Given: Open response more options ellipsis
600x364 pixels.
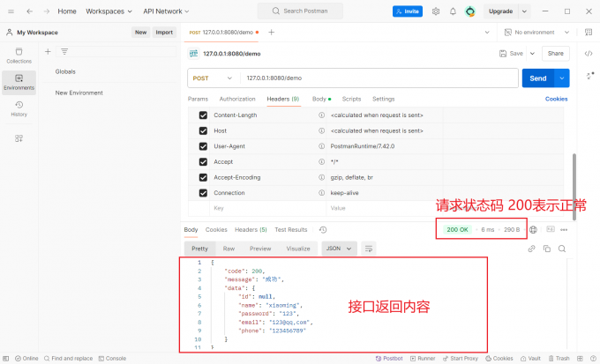Looking at the screenshot, I should [564, 230].
